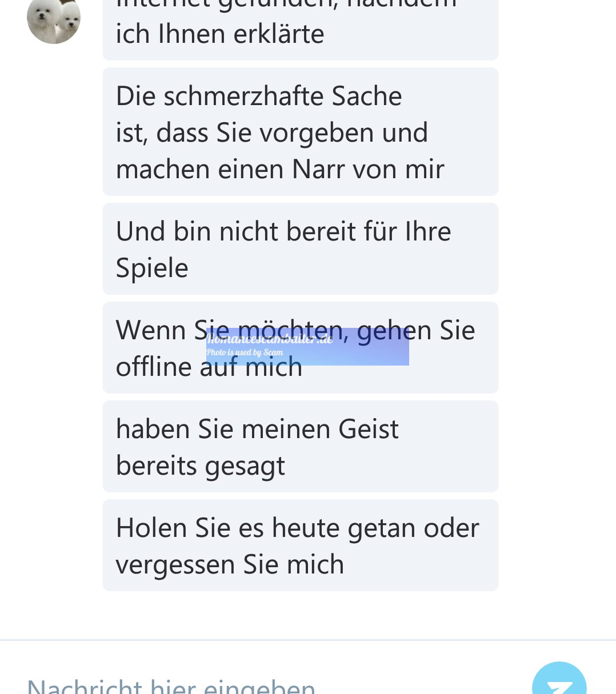Screen dimensions: 616x694
Task: Tap the 'Und bin nicht bereit' message
Action: tap(301, 249)
